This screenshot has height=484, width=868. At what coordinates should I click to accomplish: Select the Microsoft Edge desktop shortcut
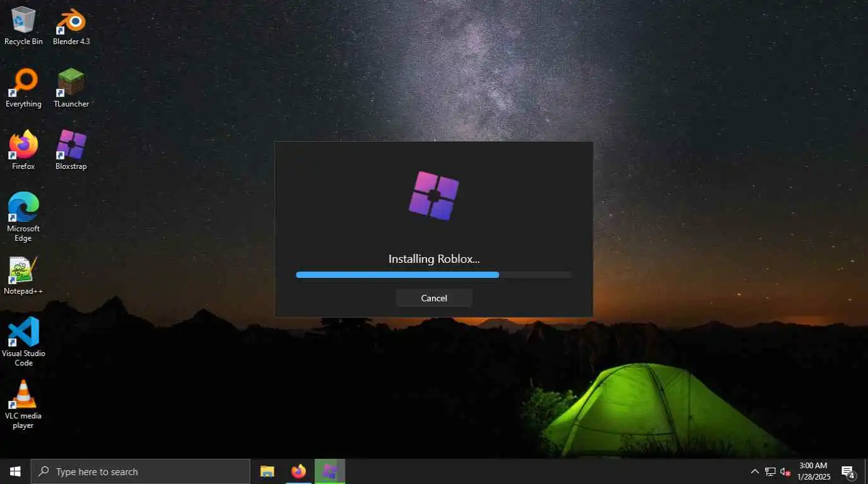point(23,217)
